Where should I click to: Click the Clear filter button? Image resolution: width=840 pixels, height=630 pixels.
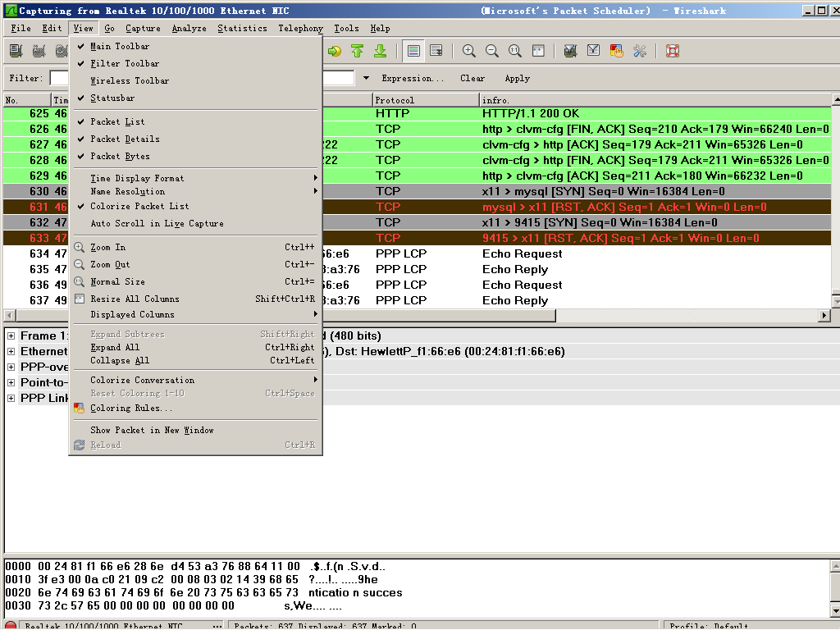point(472,78)
